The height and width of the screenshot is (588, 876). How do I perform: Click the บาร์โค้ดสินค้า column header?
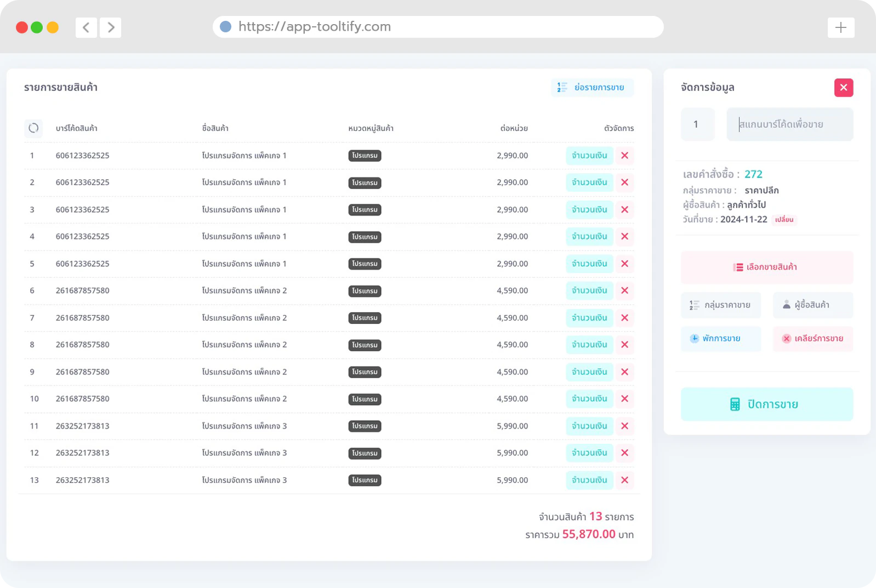[77, 128]
